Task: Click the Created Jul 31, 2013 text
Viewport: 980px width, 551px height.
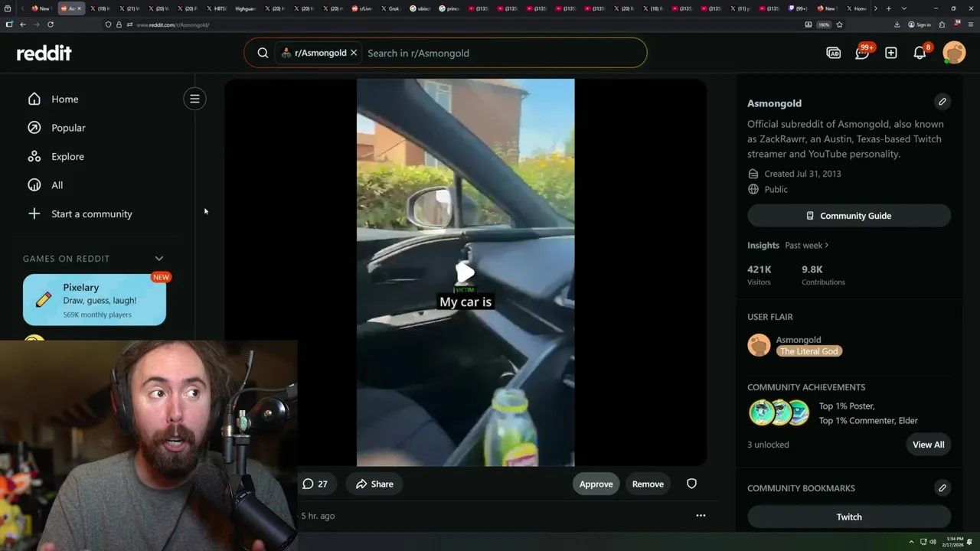Action: [802, 174]
